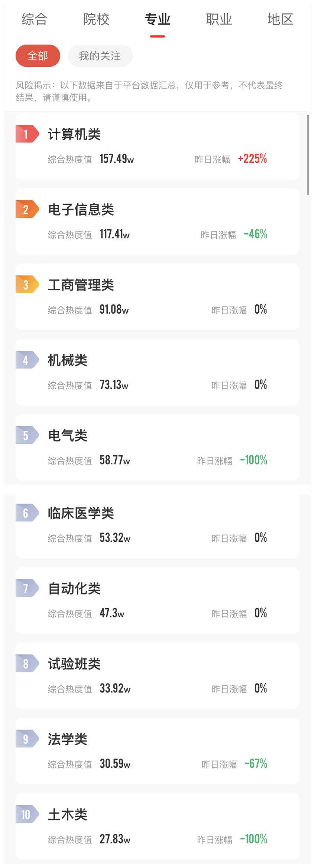The height and width of the screenshot is (868, 315).
Task: Click the rank 8 badge icon
Action: (x=27, y=664)
